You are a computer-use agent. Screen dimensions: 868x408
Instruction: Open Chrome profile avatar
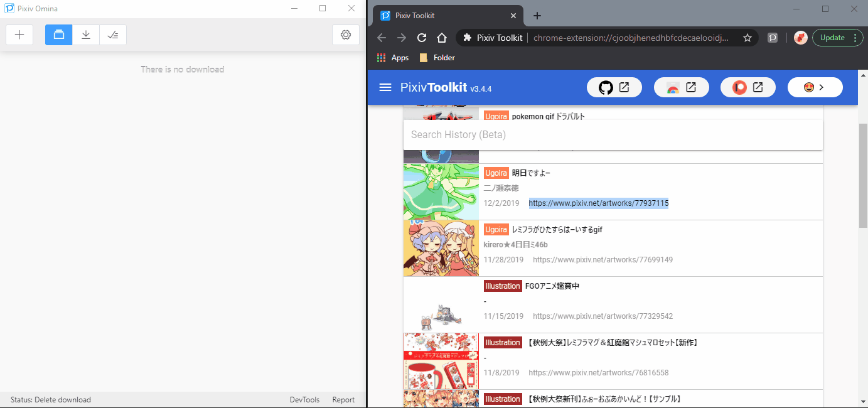coord(800,38)
